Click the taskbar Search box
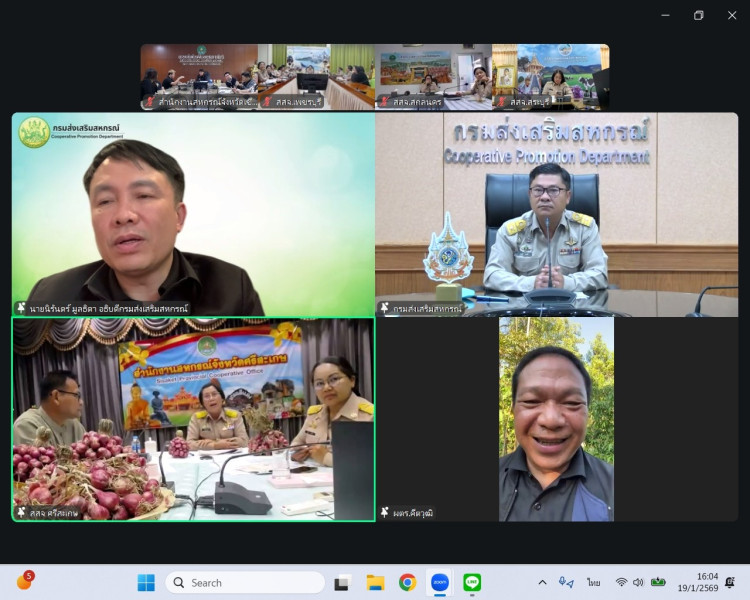The image size is (750, 600). (x=245, y=582)
